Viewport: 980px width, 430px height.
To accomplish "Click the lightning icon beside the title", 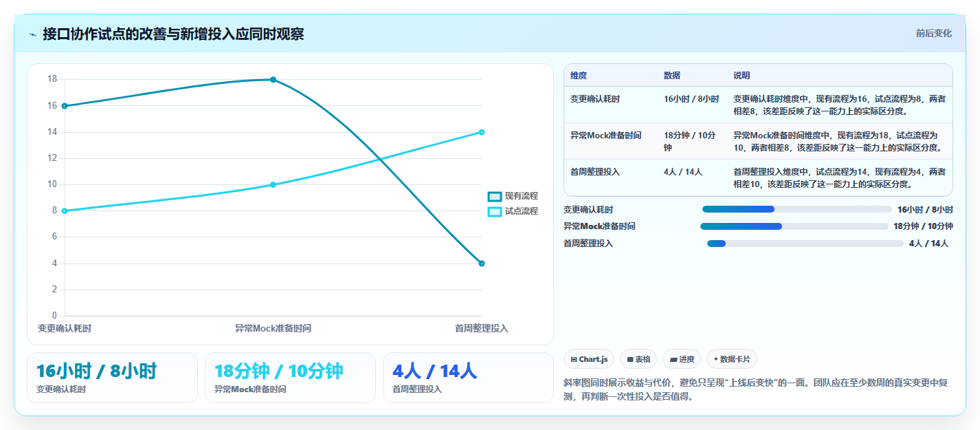I will pos(32,34).
